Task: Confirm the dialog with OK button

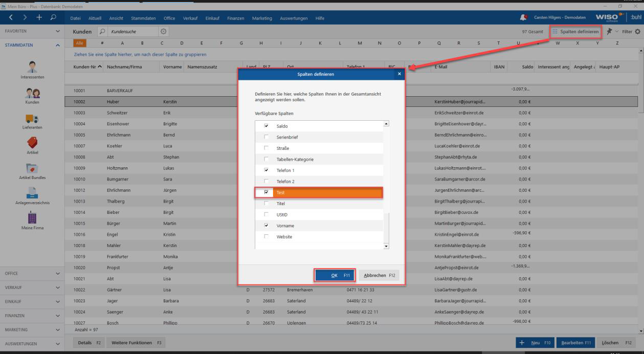Action: (334, 275)
